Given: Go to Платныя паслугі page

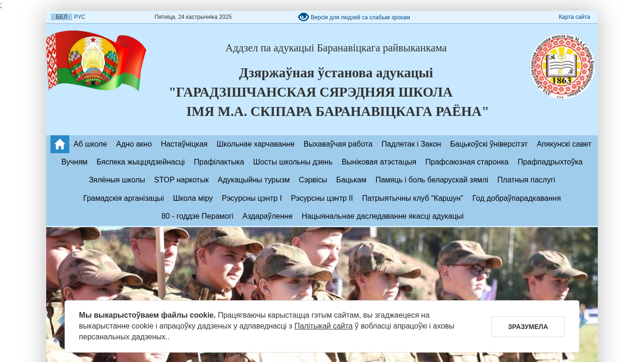Looking at the screenshot, I should point(526,180).
